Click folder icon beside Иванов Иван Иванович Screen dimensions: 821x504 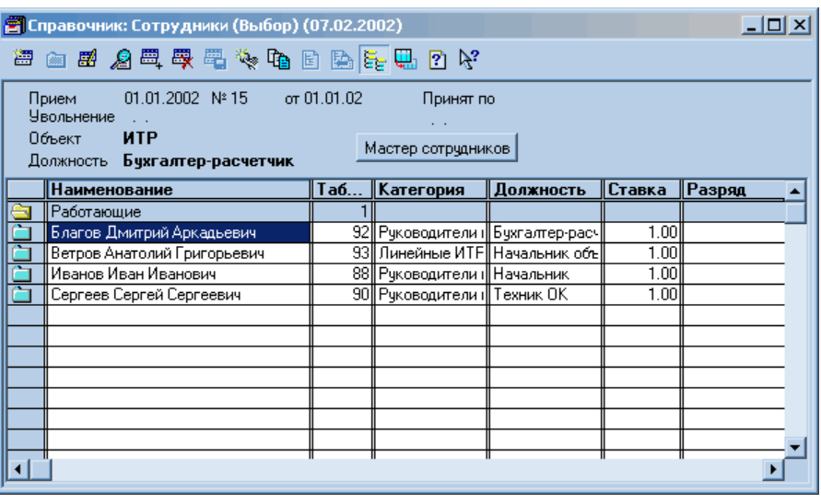pos(22,274)
